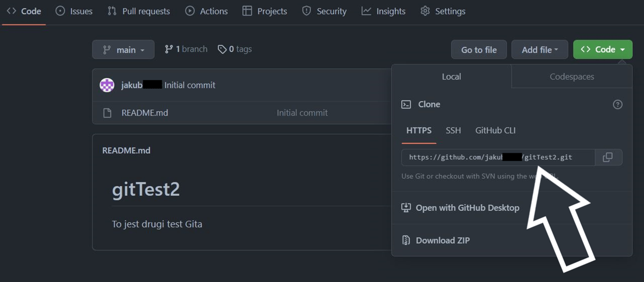Viewport: 644px width, 282px height.
Task: Toggle the green Code dropdown button
Action: (603, 50)
